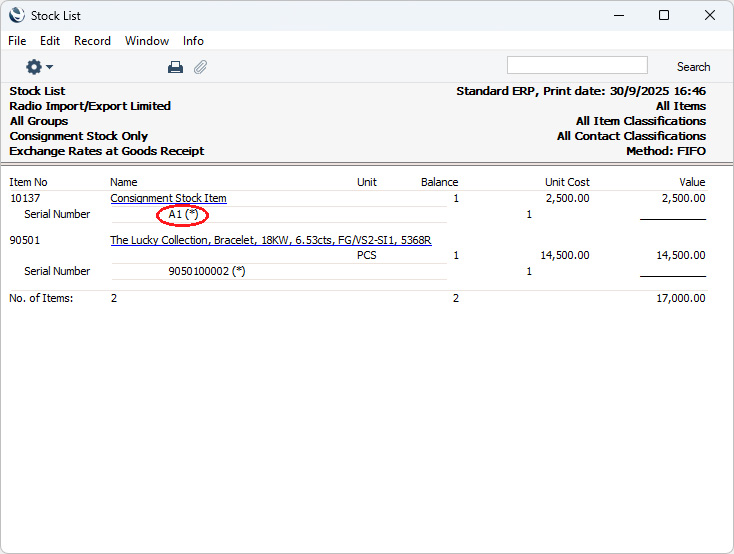Open the Info menu

pyautogui.click(x=193, y=41)
